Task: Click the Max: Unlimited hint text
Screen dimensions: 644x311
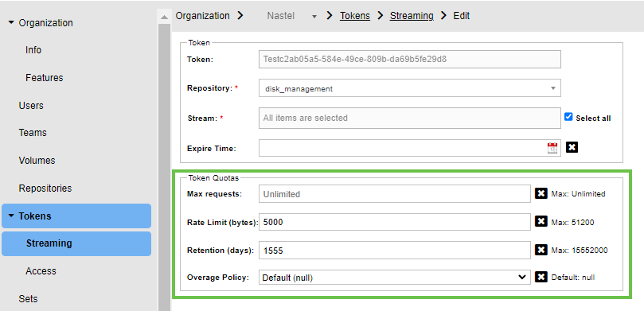Action: pos(578,193)
